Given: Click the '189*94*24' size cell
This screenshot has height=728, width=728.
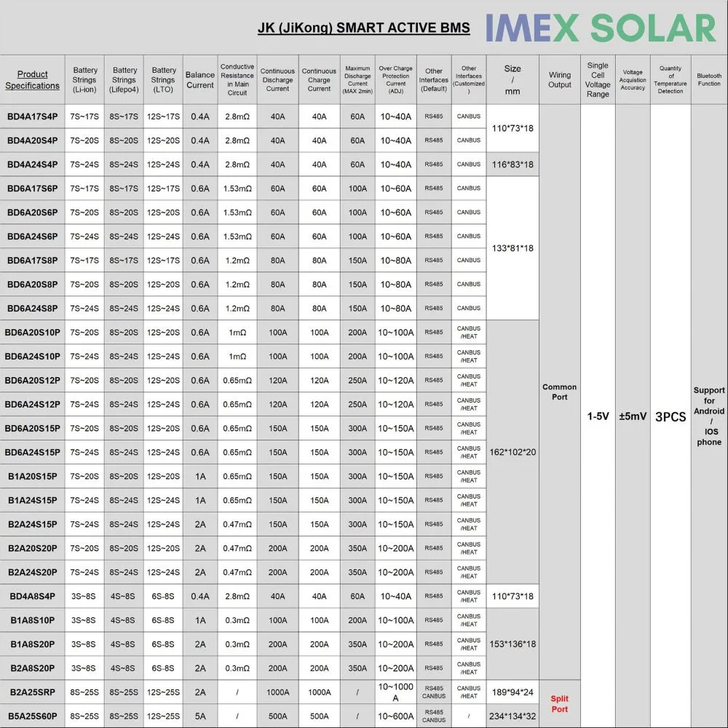Looking at the screenshot, I should click(x=513, y=692).
